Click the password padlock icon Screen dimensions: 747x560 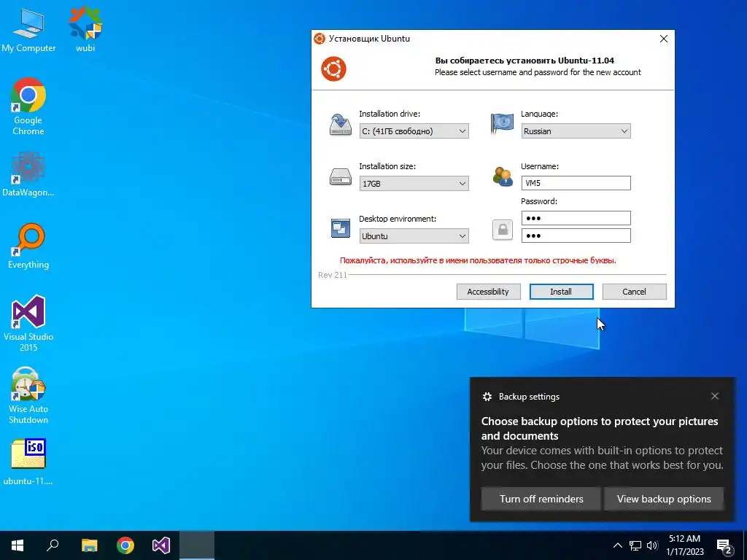tap(502, 230)
